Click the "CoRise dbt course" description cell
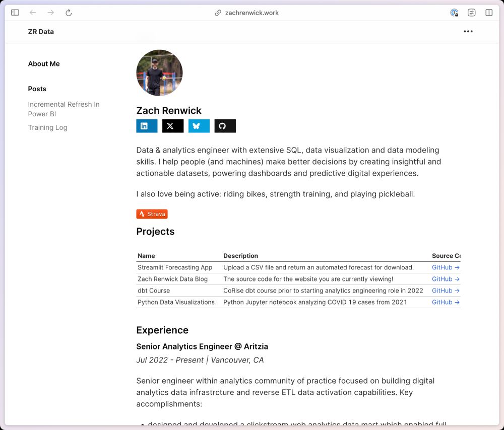Screen dimensions: 504x430 click(x=323, y=291)
